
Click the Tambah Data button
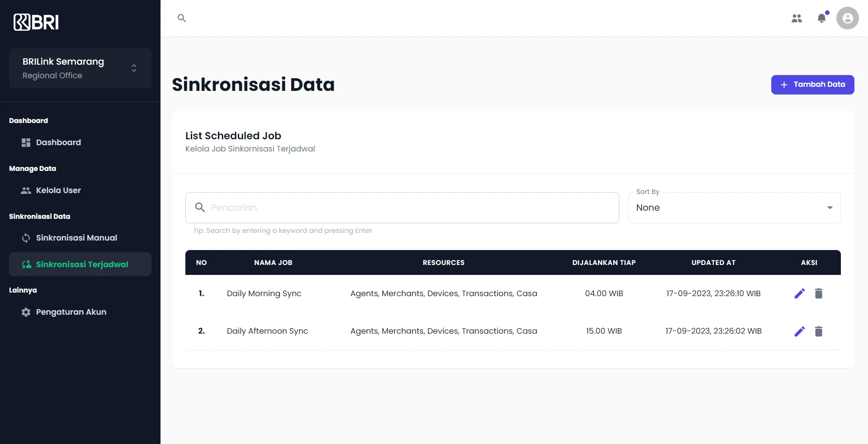pos(812,85)
